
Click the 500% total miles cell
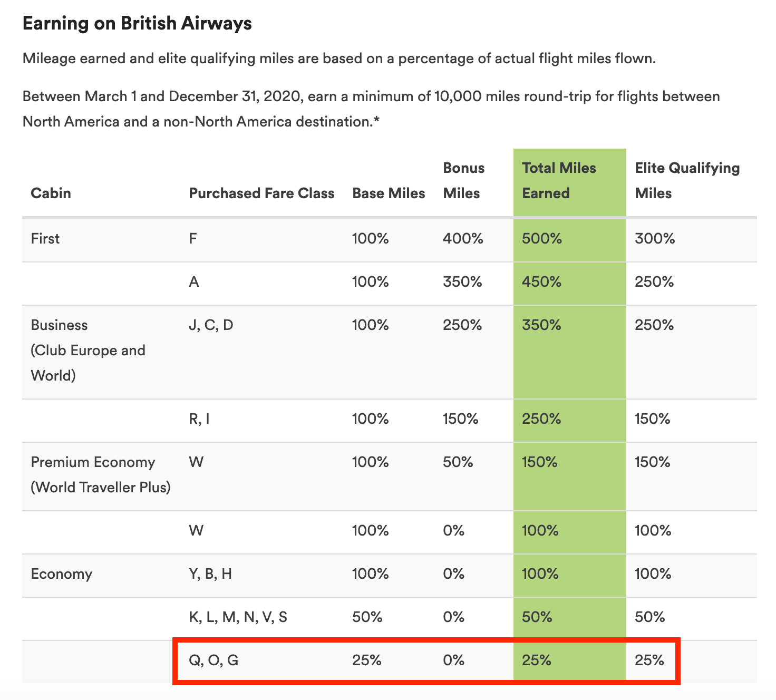pyautogui.click(x=542, y=239)
